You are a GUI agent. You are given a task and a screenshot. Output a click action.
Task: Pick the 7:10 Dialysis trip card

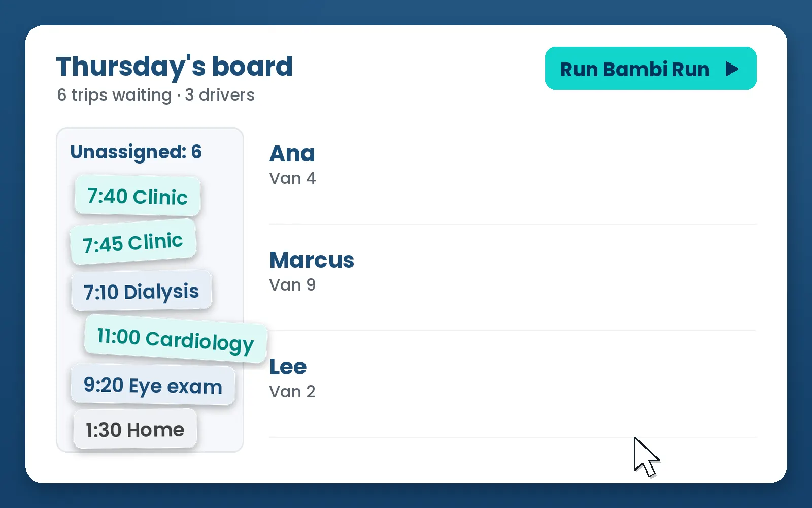coord(141,291)
